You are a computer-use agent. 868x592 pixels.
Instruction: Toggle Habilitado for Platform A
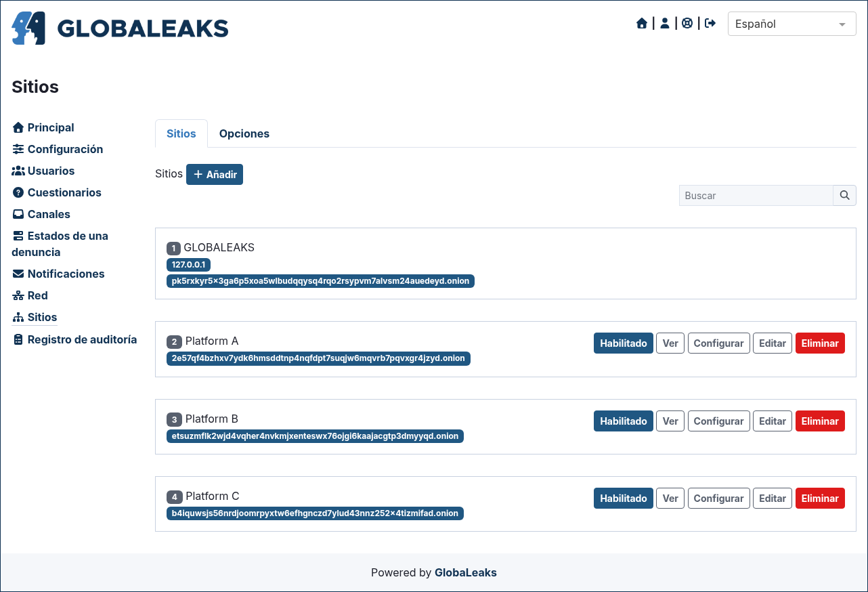pos(624,343)
